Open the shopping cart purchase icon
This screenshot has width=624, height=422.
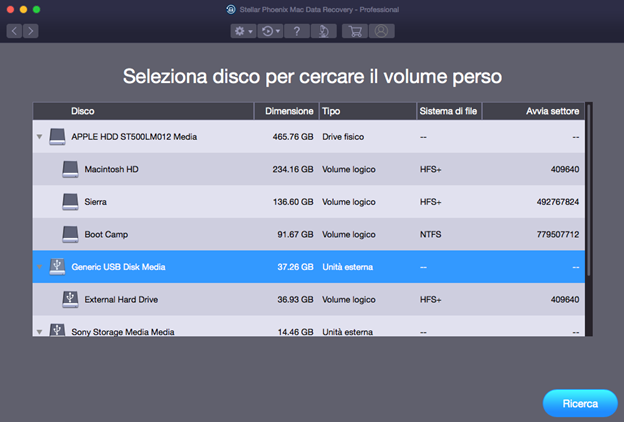pyautogui.click(x=355, y=31)
